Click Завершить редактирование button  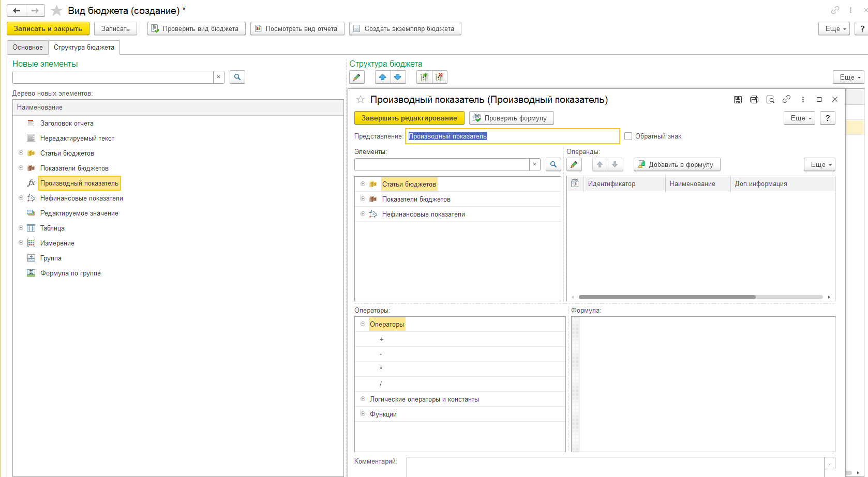(409, 118)
